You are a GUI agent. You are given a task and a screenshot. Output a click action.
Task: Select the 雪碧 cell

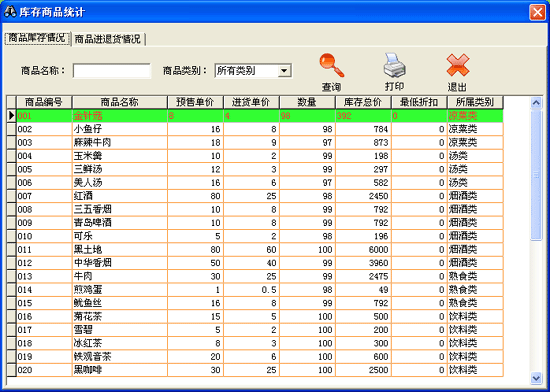(120, 330)
